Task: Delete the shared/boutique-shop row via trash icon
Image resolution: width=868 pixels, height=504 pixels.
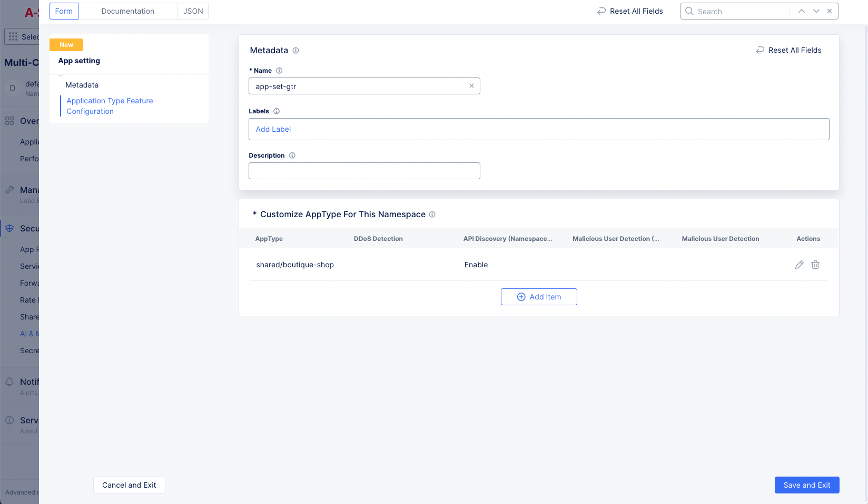Action: tap(815, 265)
